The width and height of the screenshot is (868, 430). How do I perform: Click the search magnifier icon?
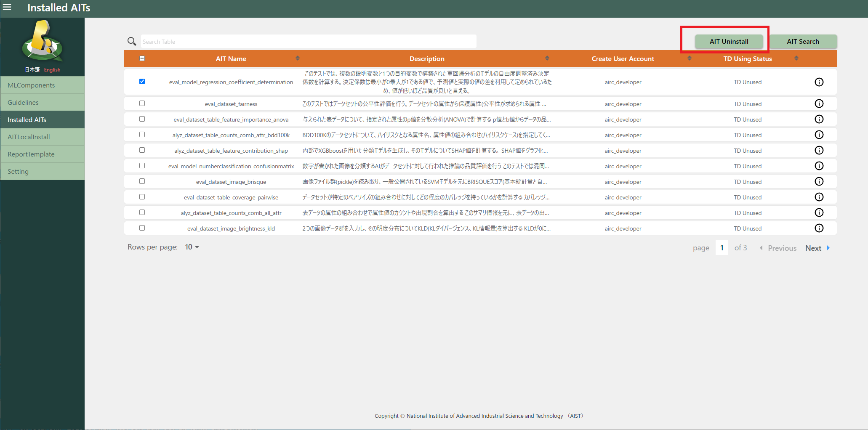coord(132,41)
